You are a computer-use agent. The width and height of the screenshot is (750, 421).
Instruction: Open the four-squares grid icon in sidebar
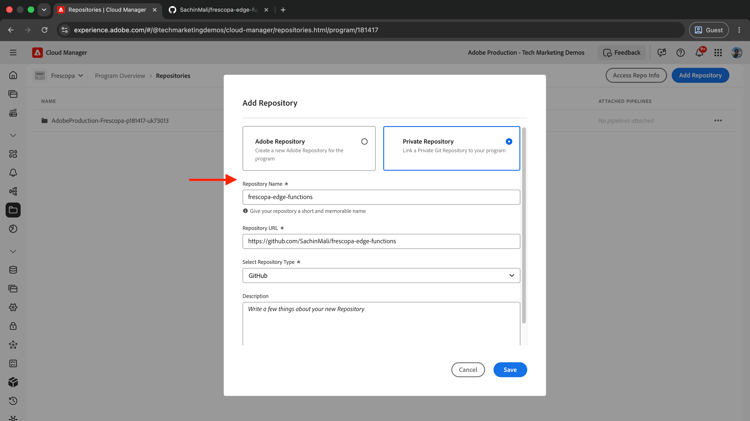pyautogui.click(x=13, y=154)
